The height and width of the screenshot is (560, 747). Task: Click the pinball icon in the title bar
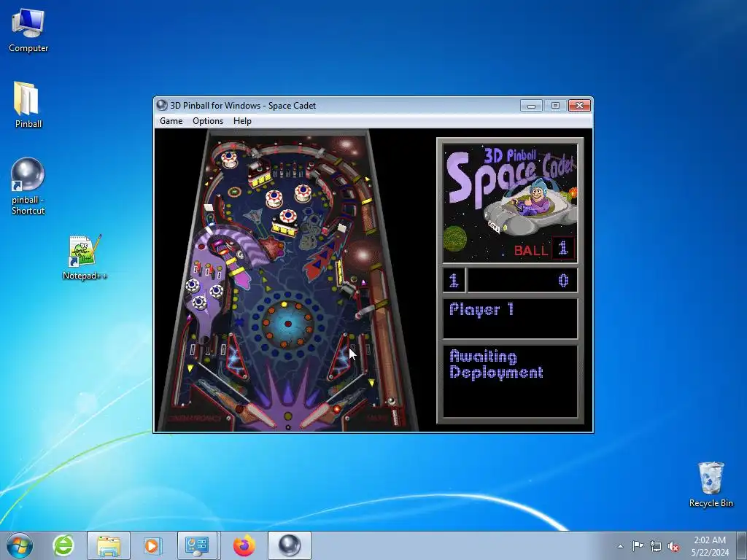(x=162, y=105)
